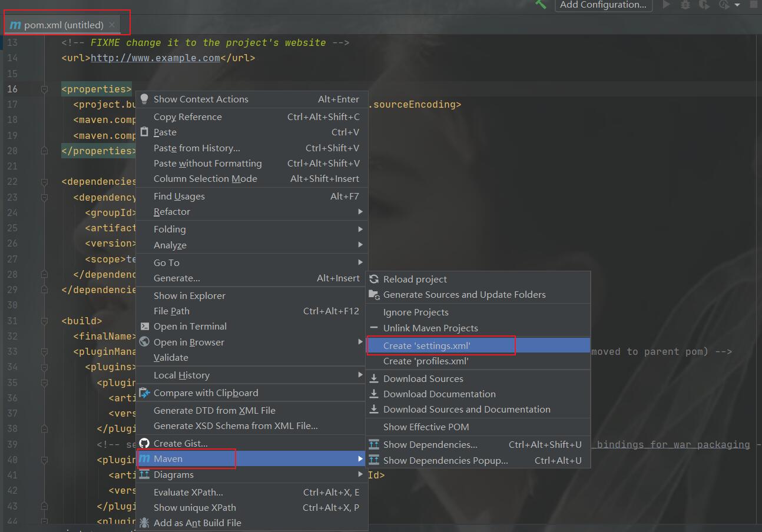Screen dimensions: 762x532
Task: Click the Run with Coverage icon
Action: [x=704, y=5]
